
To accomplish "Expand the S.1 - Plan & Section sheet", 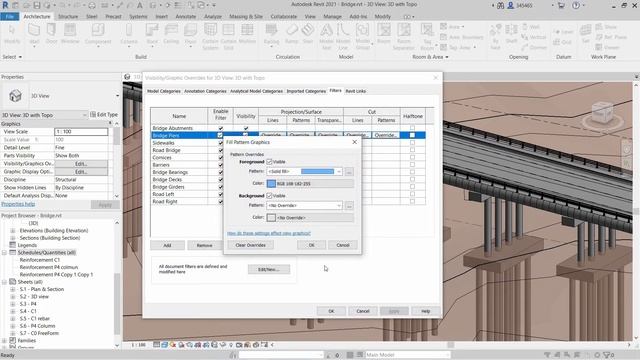I will [x=13, y=289].
